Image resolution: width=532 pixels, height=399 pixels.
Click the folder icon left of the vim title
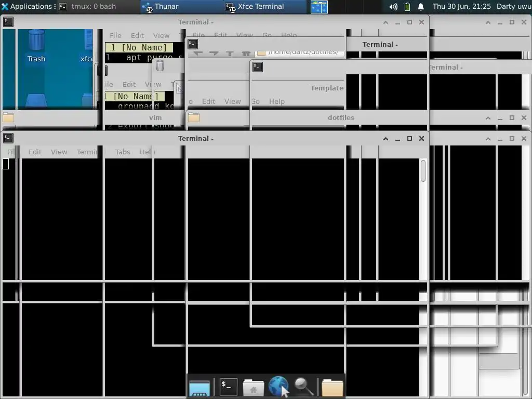pos(8,117)
